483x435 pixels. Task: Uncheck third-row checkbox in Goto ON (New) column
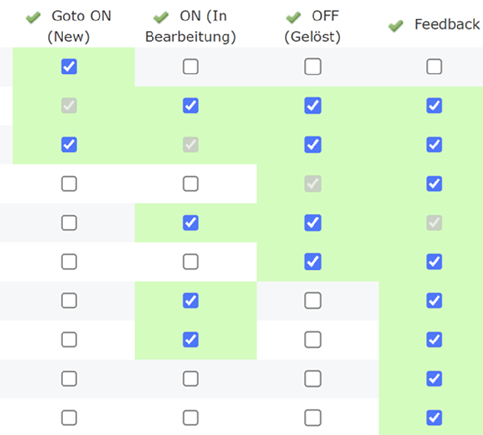(x=69, y=145)
